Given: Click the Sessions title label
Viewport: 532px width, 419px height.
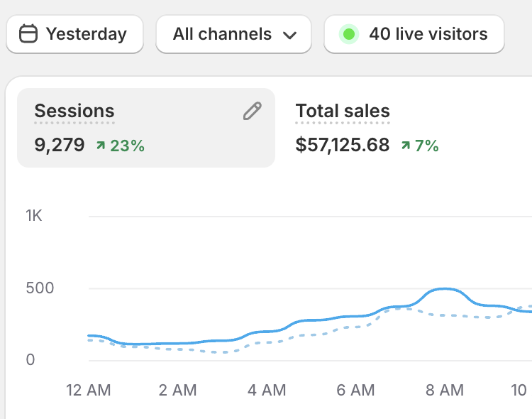Looking at the screenshot, I should [x=74, y=111].
